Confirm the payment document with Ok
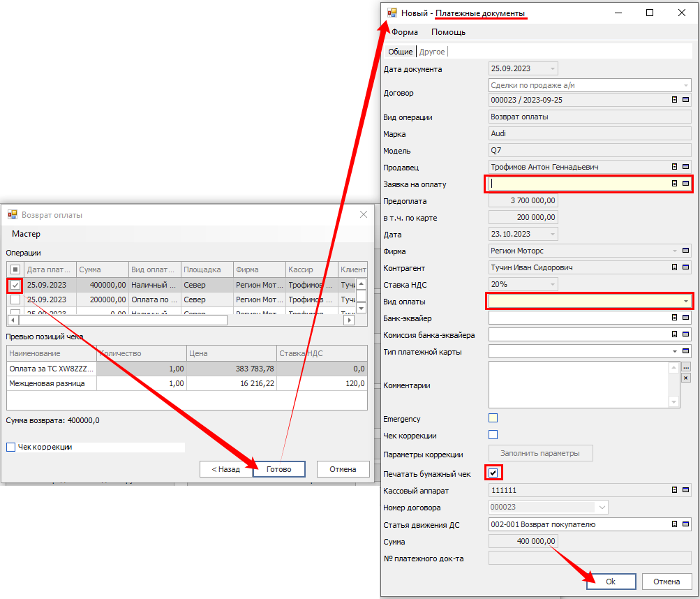The image size is (700, 599). pos(611,582)
